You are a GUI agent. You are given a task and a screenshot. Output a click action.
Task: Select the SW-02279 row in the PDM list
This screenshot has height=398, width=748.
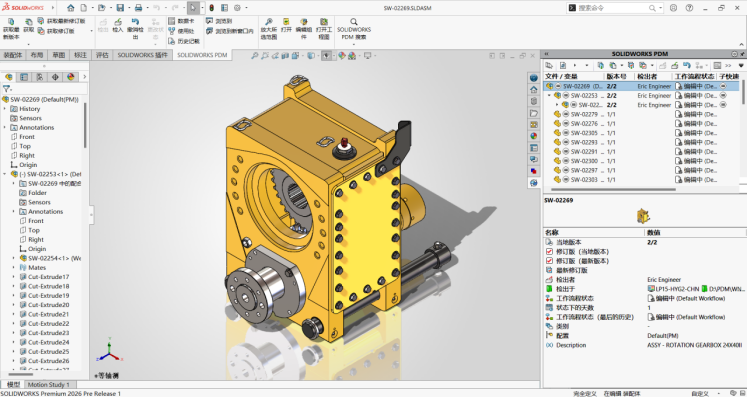pos(642,114)
